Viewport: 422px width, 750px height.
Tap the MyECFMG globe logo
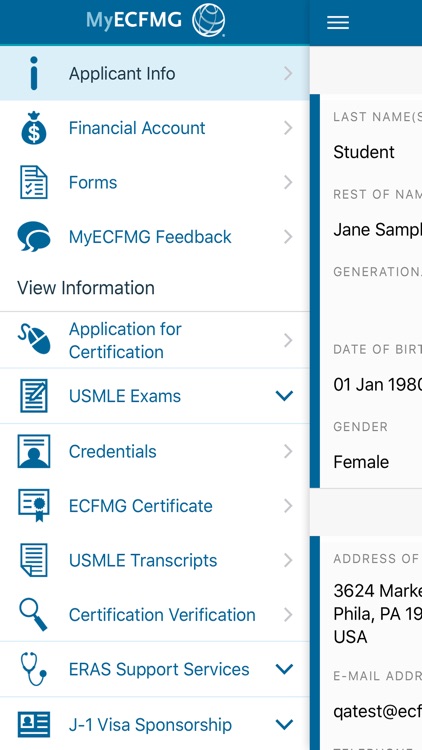coord(209,20)
